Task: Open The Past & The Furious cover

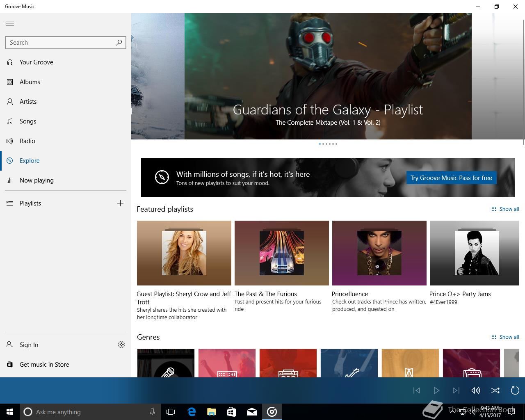Action: [x=282, y=253]
